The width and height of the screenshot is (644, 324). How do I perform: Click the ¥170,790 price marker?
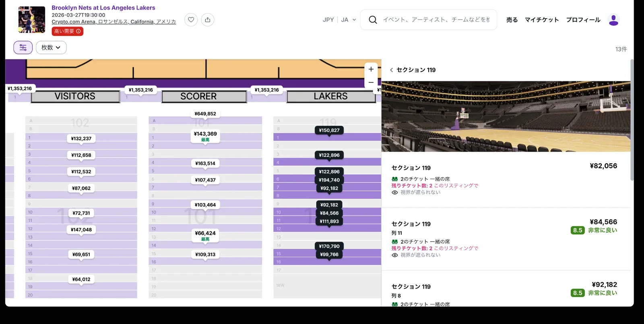click(x=329, y=246)
